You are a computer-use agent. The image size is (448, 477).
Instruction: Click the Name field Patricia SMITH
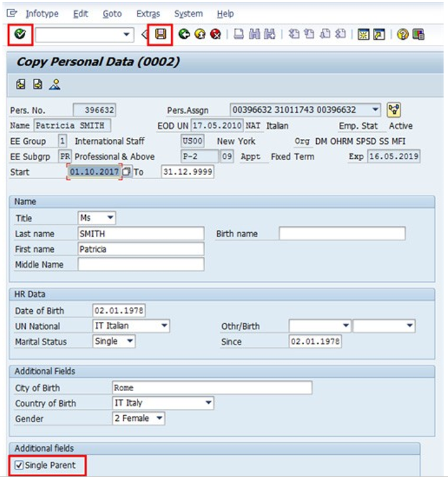coord(72,125)
